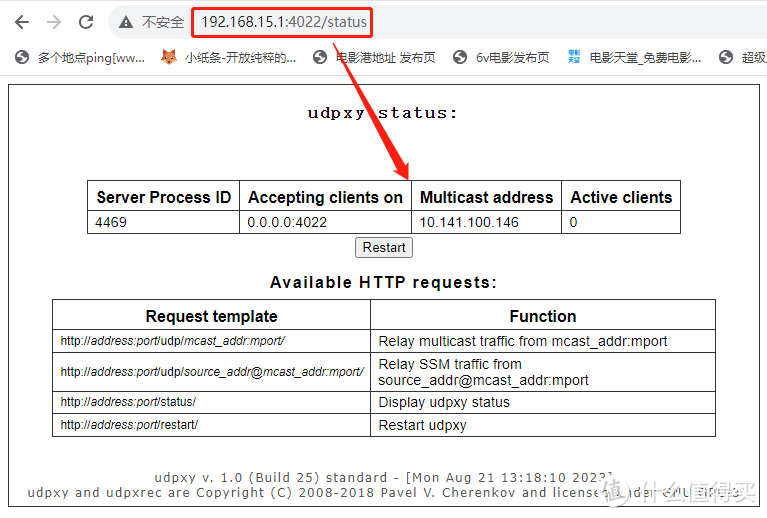
Task: Click the Function column header
Action: click(543, 316)
